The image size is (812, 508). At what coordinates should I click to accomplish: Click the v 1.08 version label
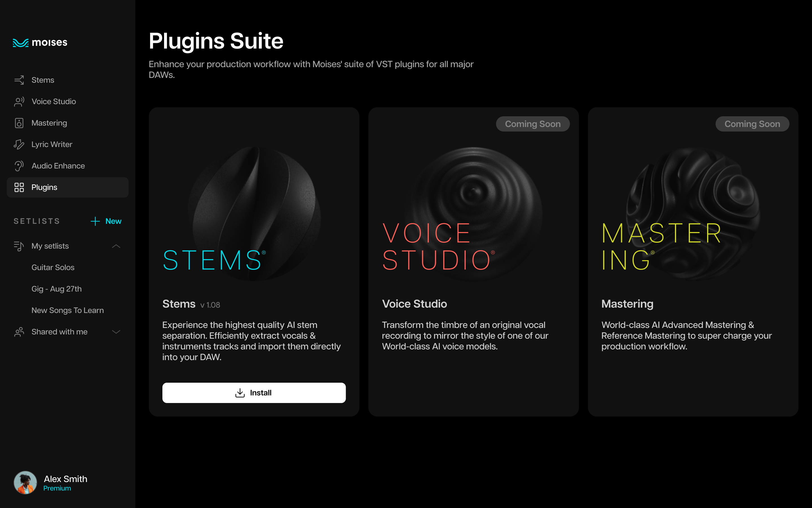click(x=210, y=305)
